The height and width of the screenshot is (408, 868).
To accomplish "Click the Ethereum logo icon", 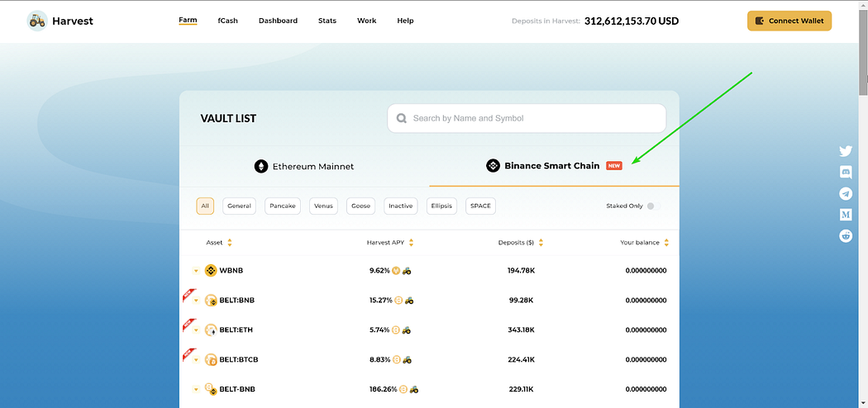I will click(x=260, y=166).
